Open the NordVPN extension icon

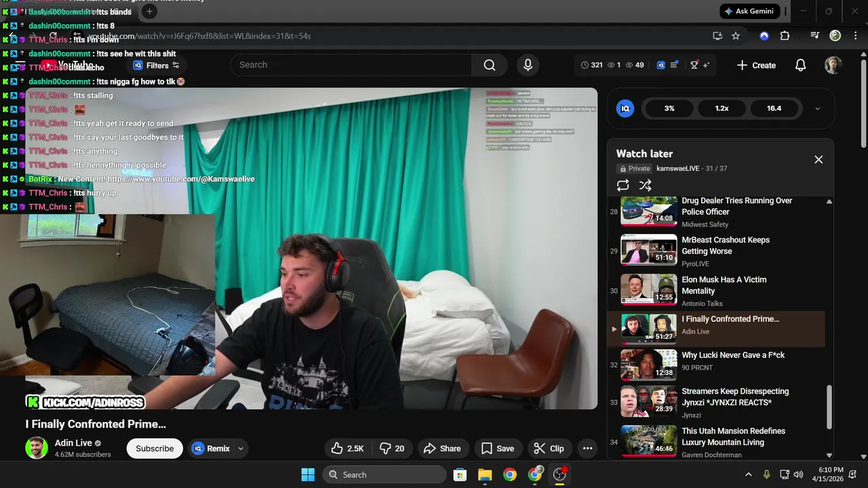pos(764,36)
